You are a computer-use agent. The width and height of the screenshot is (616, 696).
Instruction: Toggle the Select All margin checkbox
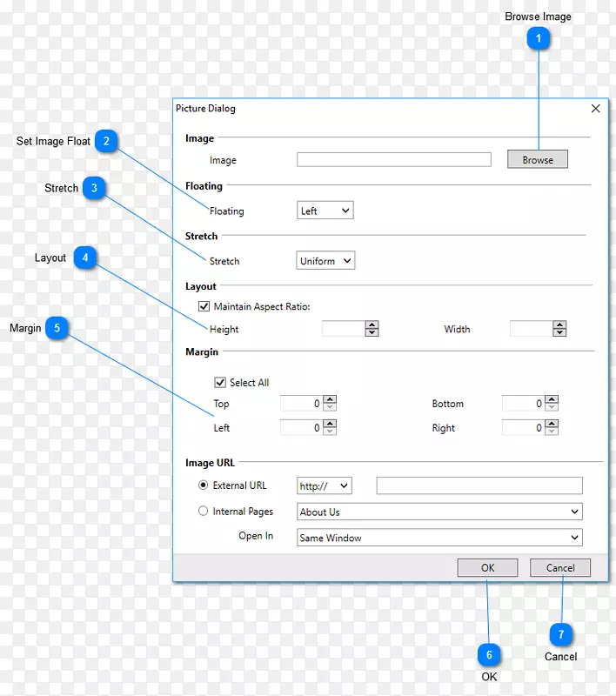coord(220,382)
